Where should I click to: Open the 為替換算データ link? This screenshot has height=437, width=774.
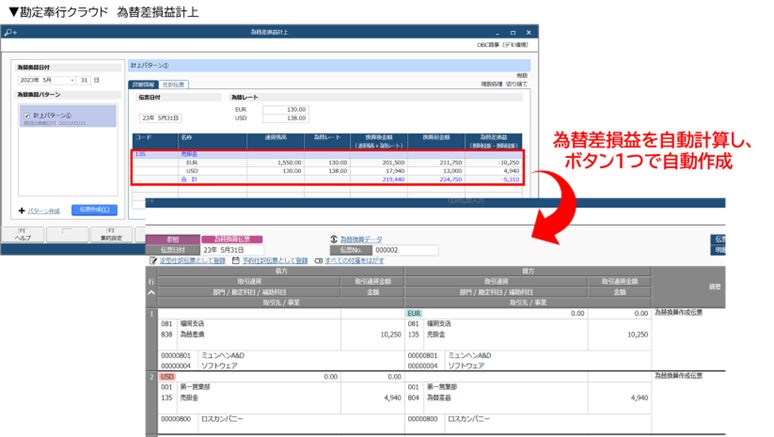(x=361, y=239)
